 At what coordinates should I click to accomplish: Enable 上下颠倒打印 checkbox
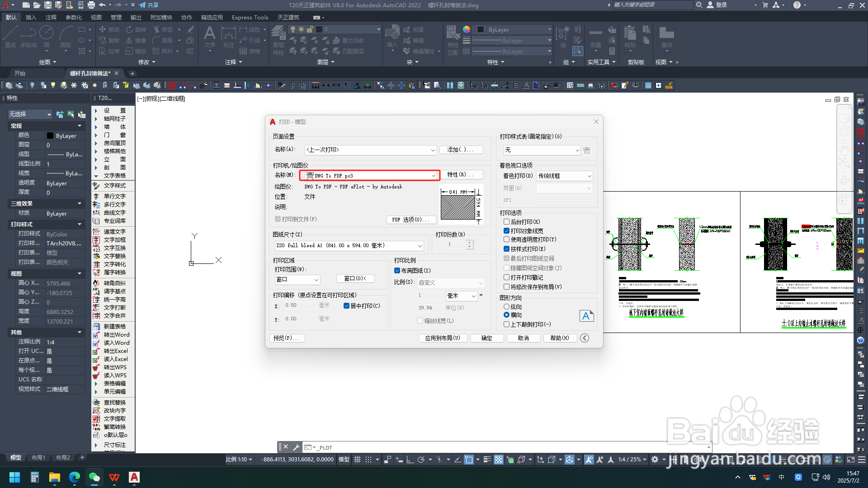[506, 324]
